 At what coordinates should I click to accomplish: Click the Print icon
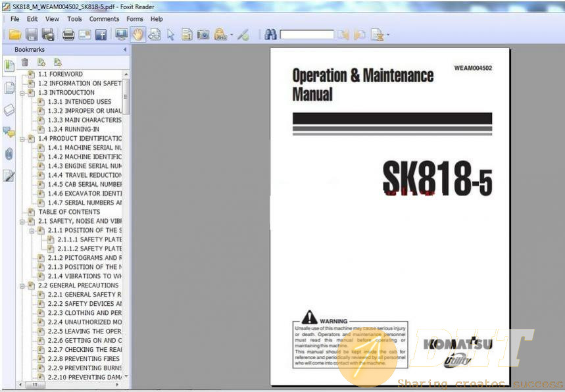pos(68,35)
